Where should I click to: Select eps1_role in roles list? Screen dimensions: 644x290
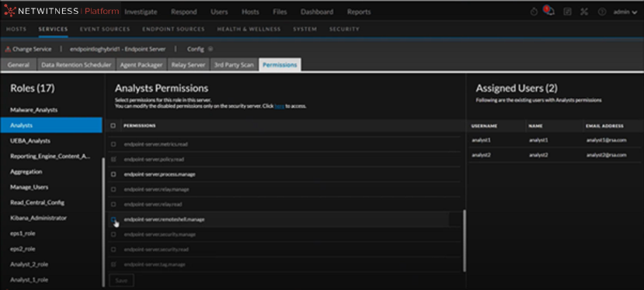click(23, 233)
